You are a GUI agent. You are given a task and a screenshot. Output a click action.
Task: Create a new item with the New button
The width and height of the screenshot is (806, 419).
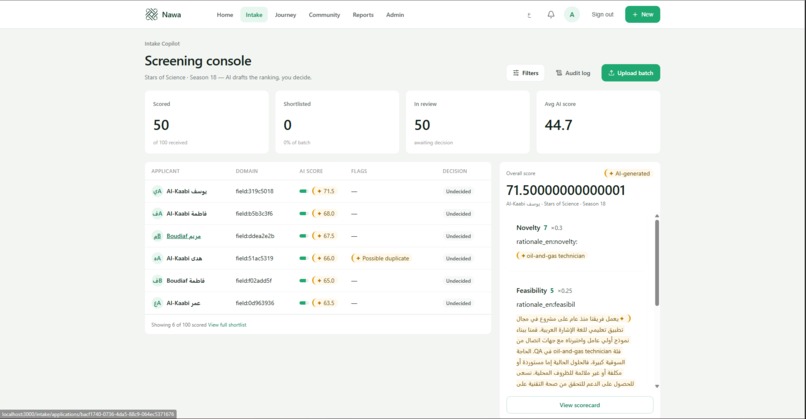(642, 14)
